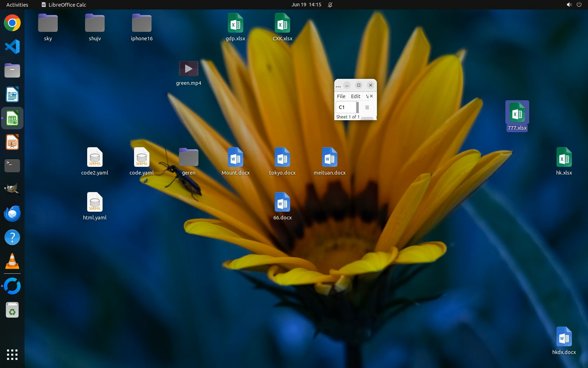Select the 777.xlsx desktop file

tap(517, 116)
